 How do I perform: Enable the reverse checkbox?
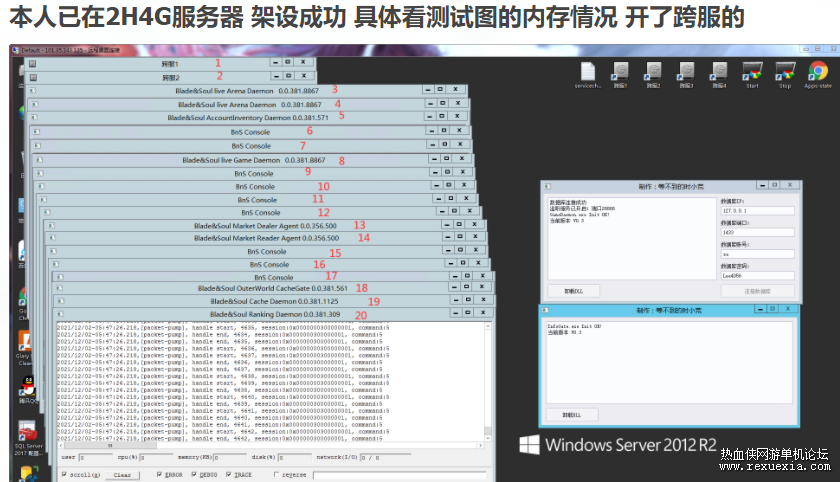point(276,475)
